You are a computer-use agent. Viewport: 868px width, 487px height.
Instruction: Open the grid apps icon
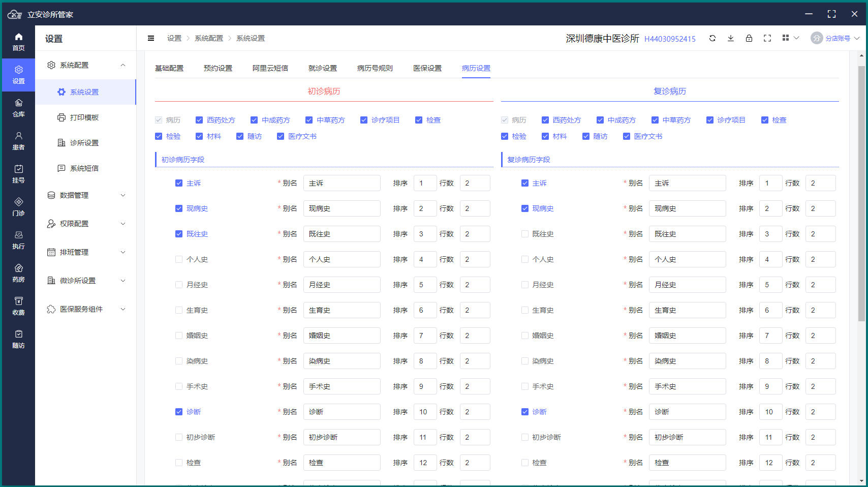(x=786, y=38)
